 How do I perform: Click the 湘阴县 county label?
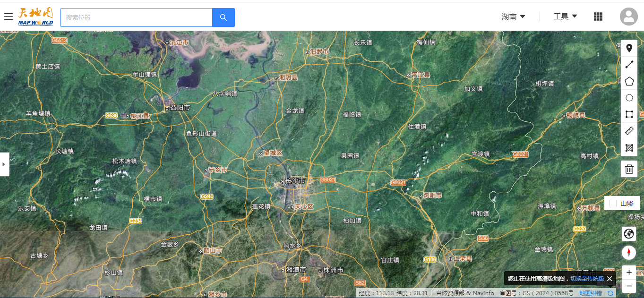(x=288, y=77)
